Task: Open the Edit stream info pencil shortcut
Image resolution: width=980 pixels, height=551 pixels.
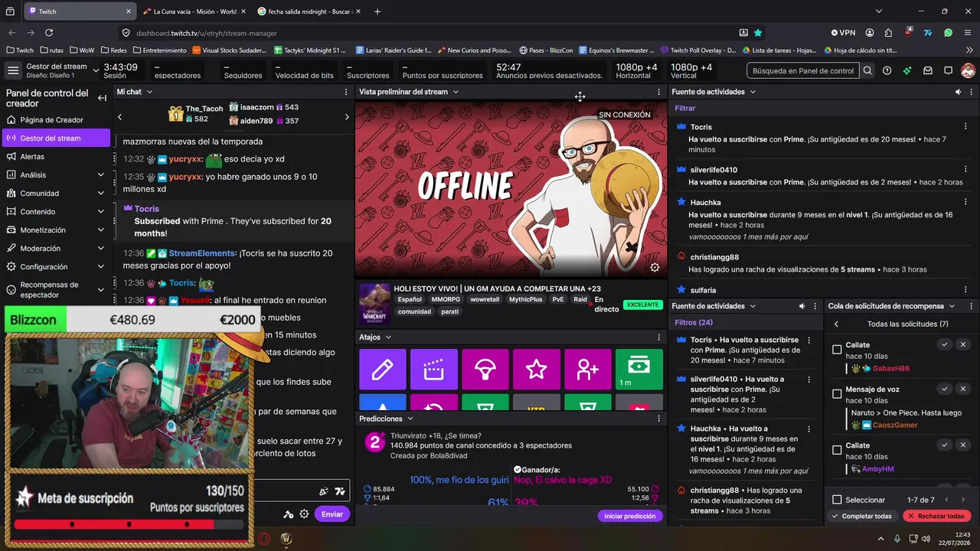Action: tap(383, 370)
